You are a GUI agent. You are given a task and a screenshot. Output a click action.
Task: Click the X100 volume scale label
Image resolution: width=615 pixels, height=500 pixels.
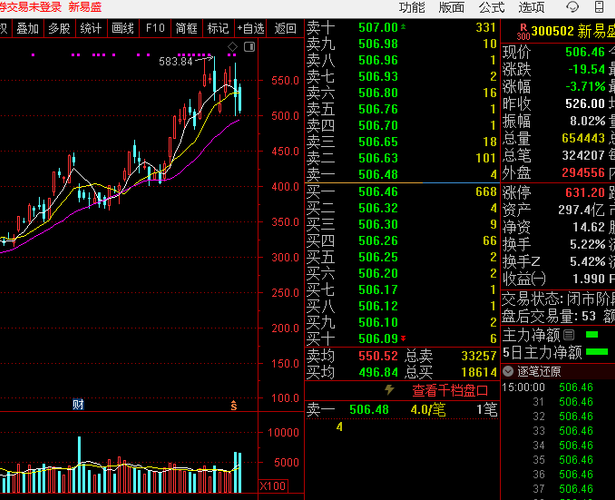coord(273,486)
